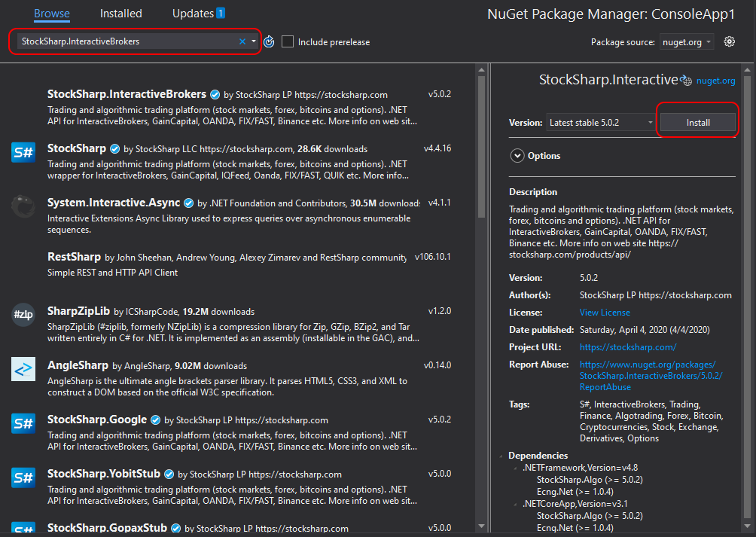
Task: Click the AngleSharp angle brackets icon
Action: (x=23, y=369)
